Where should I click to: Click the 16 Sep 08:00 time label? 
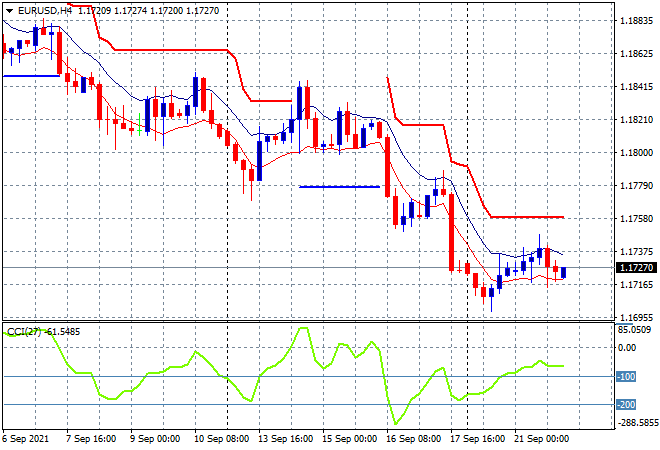click(x=413, y=439)
